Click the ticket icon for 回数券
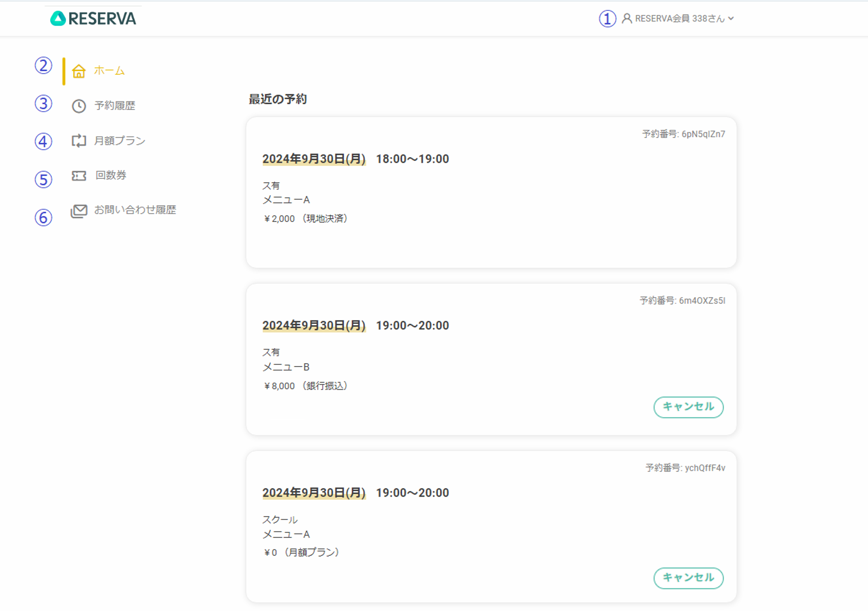 pyautogui.click(x=79, y=175)
